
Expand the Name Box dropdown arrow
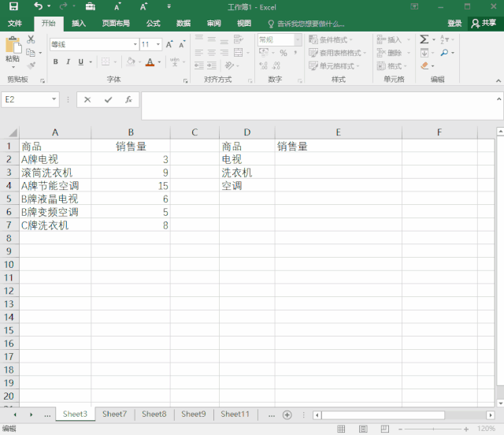point(54,100)
